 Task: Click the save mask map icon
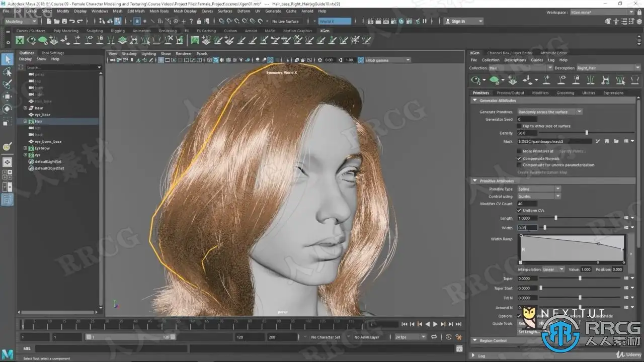[607, 141]
